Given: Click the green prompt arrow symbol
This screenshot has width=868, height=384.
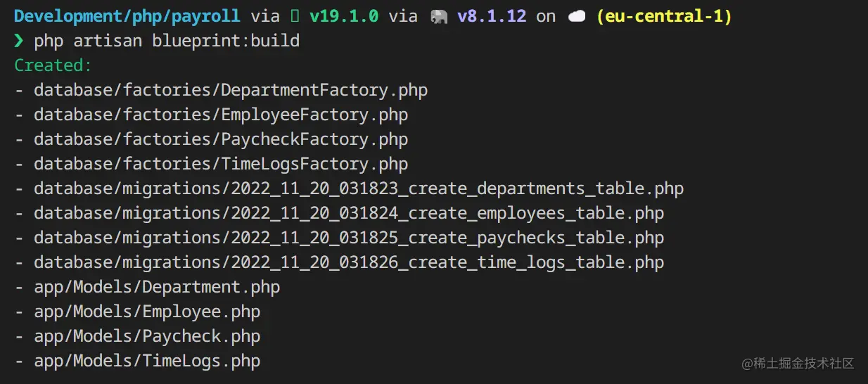Looking at the screenshot, I should tap(19, 41).
